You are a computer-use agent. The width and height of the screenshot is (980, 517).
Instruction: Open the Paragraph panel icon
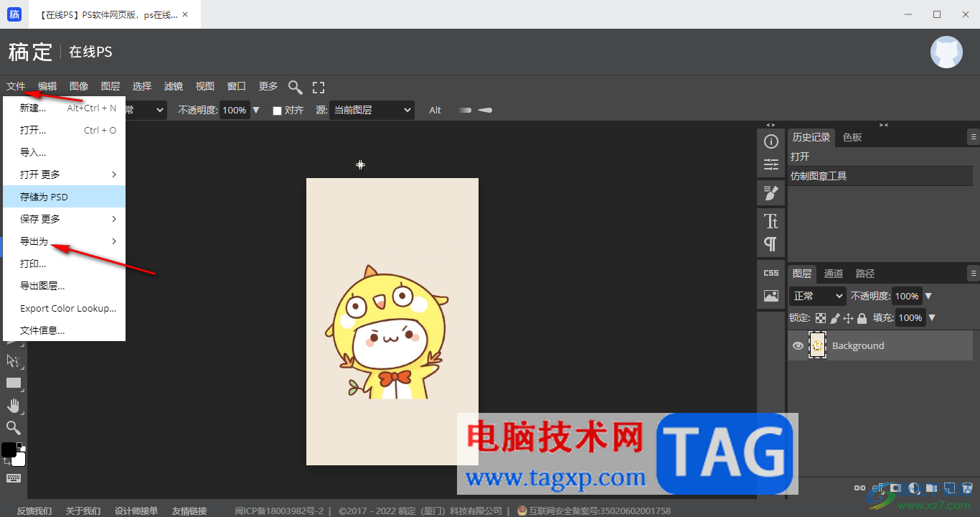coord(771,244)
